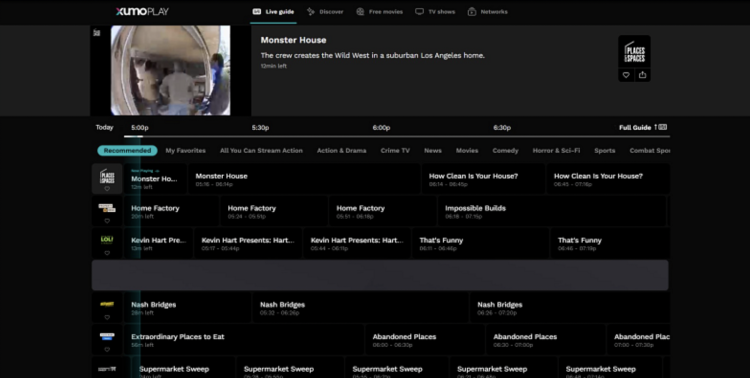This screenshot has width=750, height=378.
Task: Open the Free movies tab
Action: (x=380, y=11)
